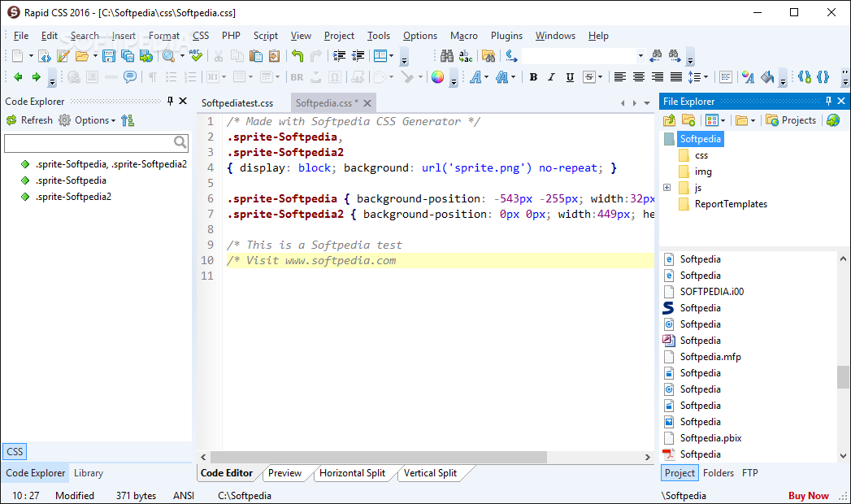Open the Open-file folder dropdown arrow
Screen dimensions: 851x504
(95, 56)
